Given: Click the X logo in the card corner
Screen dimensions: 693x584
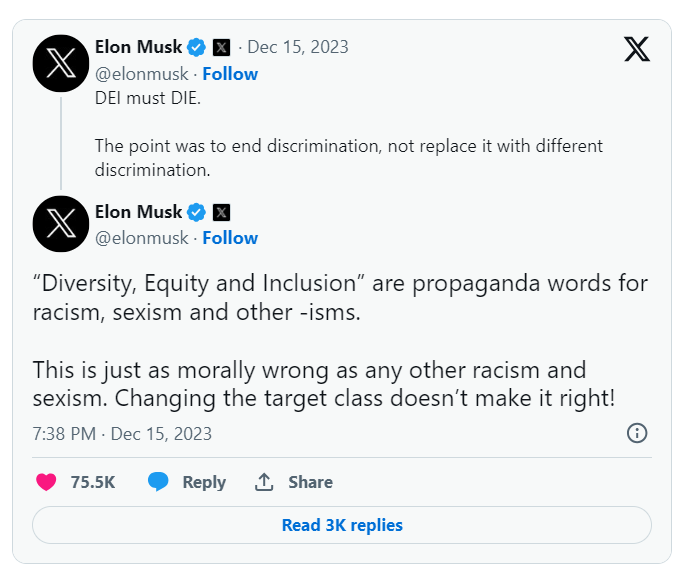Looking at the screenshot, I should tap(637, 49).
